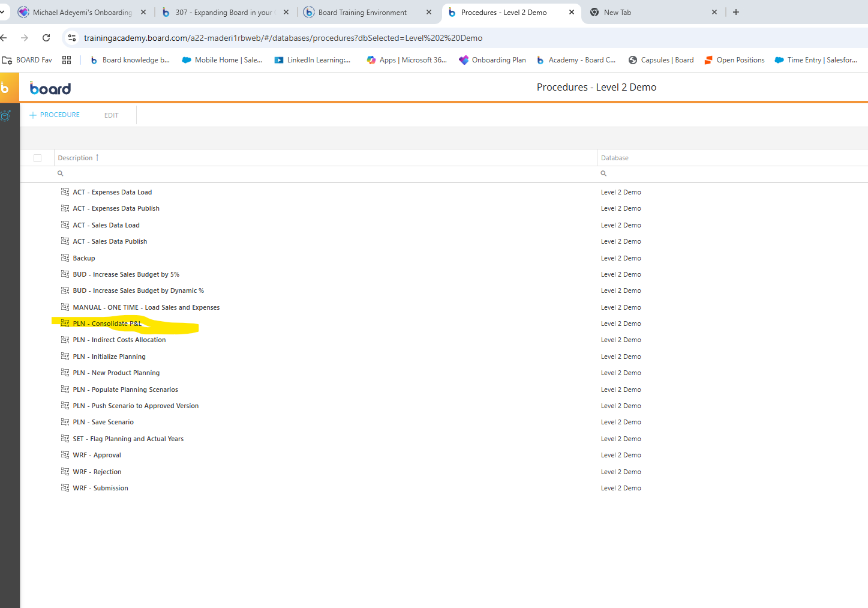The image size is (868, 608).
Task: Click the icon beside BUD - Increase Sales Budget by 5%
Action: click(x=65, y=274)
